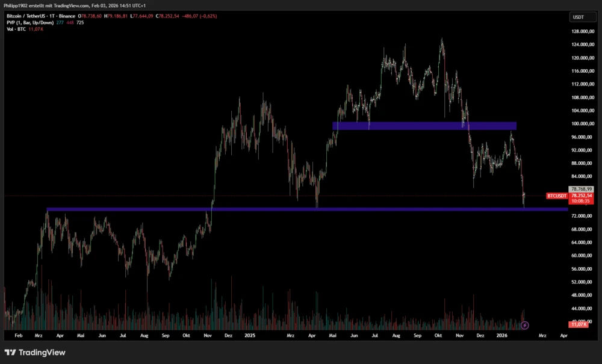The height and width of the screenshot is (364, 602).
Task: Click the 128.000,00 price axis label
Action: [x=583, y=31]
